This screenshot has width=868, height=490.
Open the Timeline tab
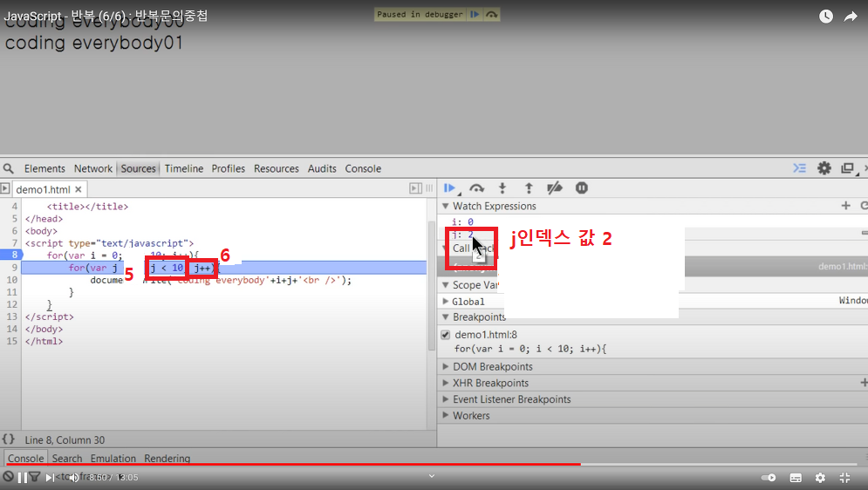[x=184, y=168]
